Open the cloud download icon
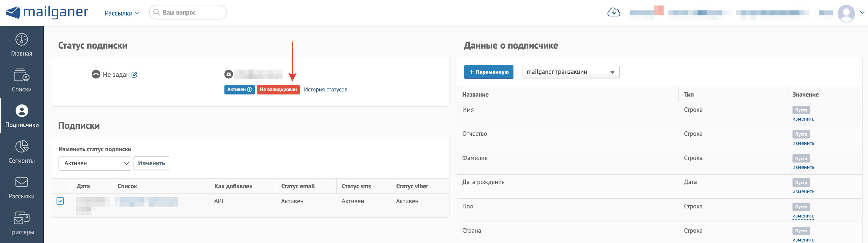868x243 pixels. pos(614,12)
